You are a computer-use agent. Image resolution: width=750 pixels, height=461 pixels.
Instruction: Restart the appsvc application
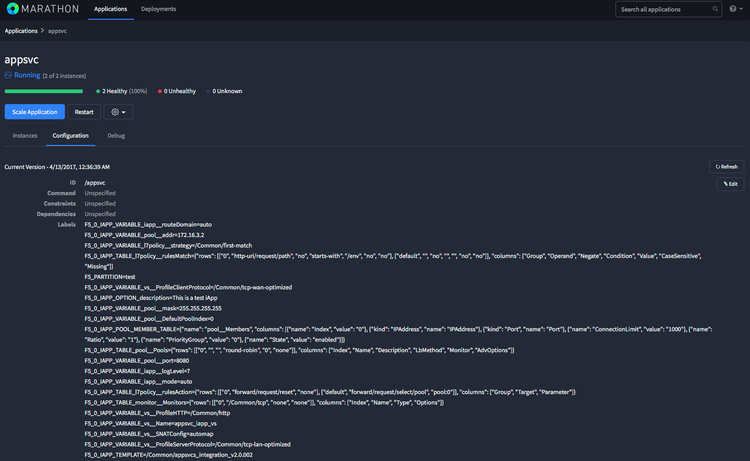coord(84,112)
